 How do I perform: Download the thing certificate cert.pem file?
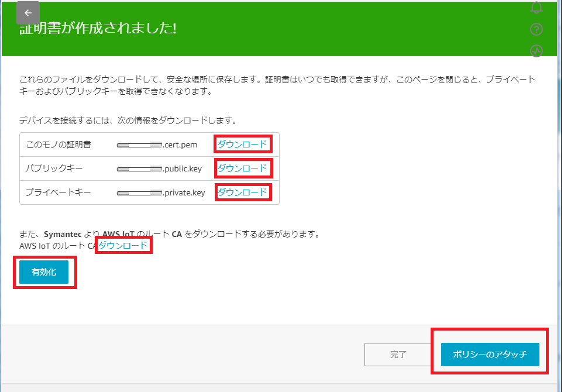click(x=242, y=144)
